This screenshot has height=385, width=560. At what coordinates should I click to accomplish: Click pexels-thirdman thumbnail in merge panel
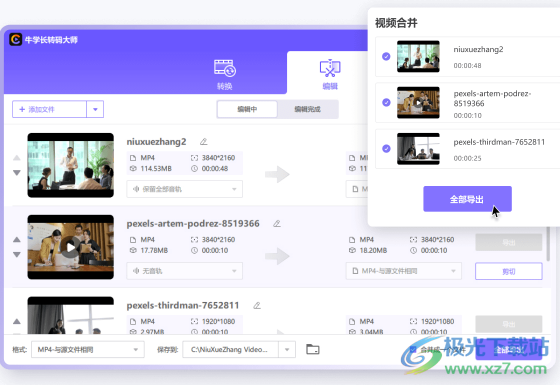(x=418, y=149)
